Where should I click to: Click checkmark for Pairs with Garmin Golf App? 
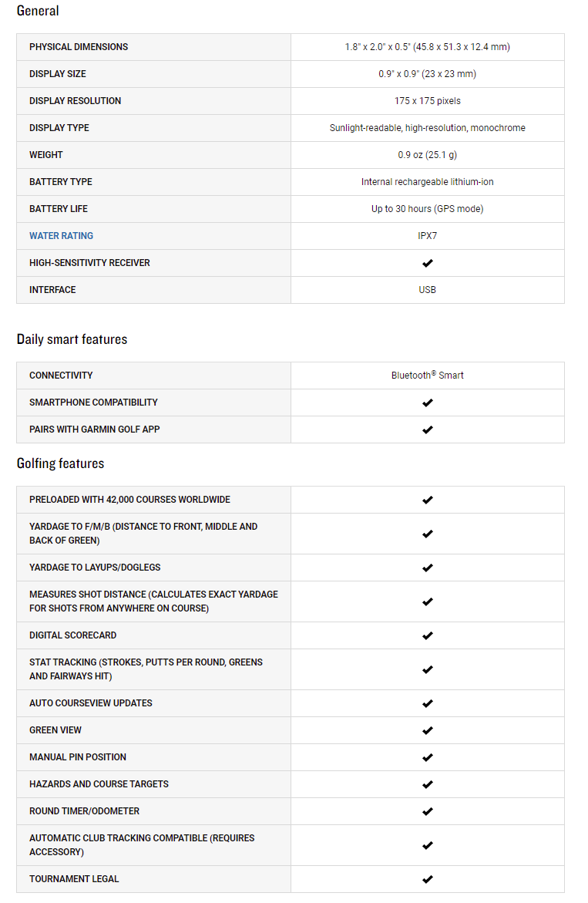click(x=428, y=430)
